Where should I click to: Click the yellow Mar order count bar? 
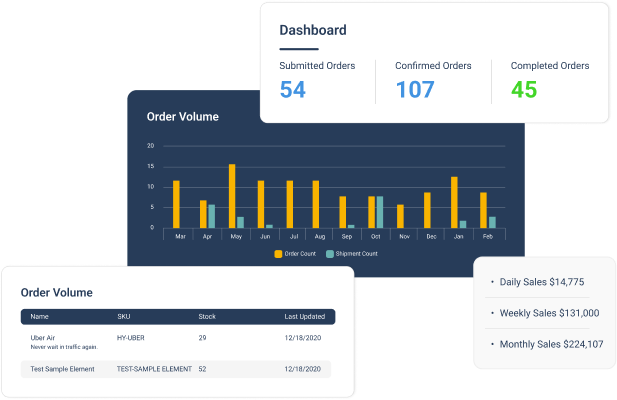tap(176, 204)
